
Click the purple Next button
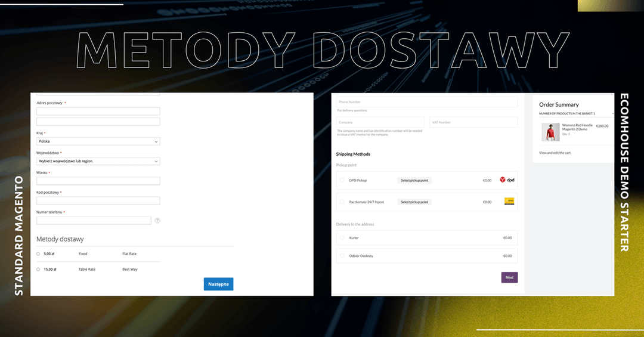(x=509, y=277)
